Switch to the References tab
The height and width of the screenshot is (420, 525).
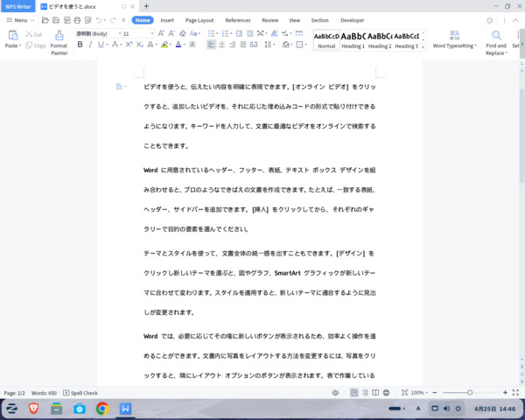[238, 20]
